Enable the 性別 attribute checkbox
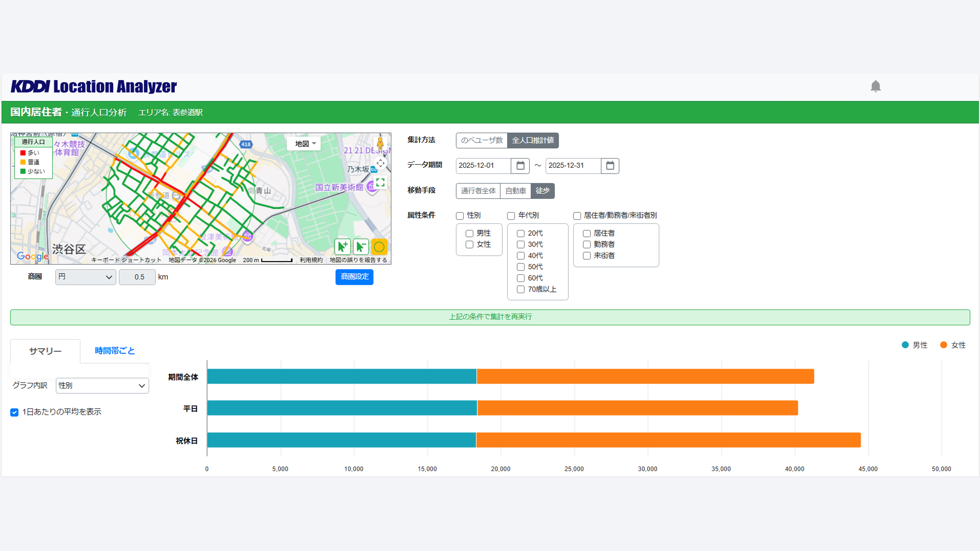Image resolution: width=980 pixels, height=551 pixels. coord(460,216)
